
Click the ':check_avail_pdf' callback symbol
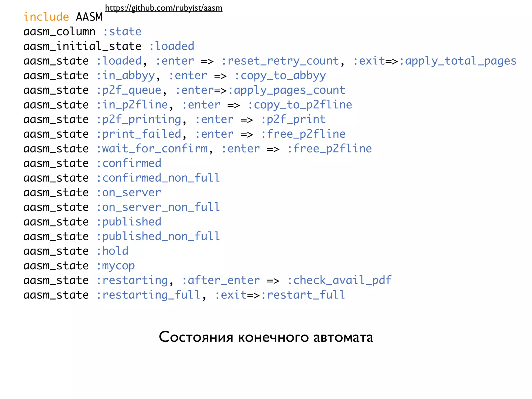[x=339, y=280]
